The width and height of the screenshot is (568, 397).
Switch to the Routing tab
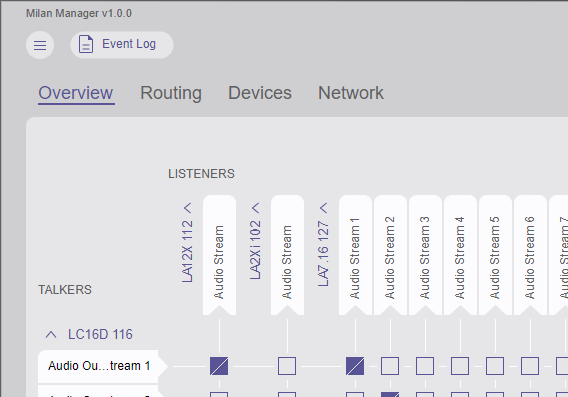[x=171, y=93]
